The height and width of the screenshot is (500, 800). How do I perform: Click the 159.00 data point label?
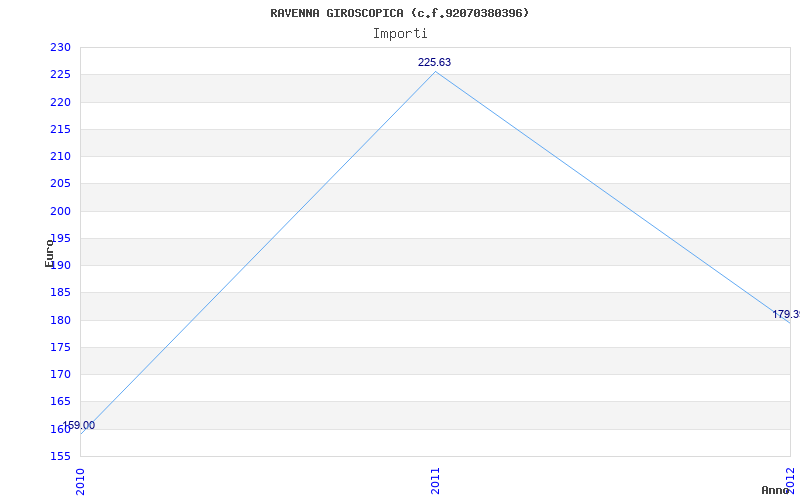tap(79, 425)
